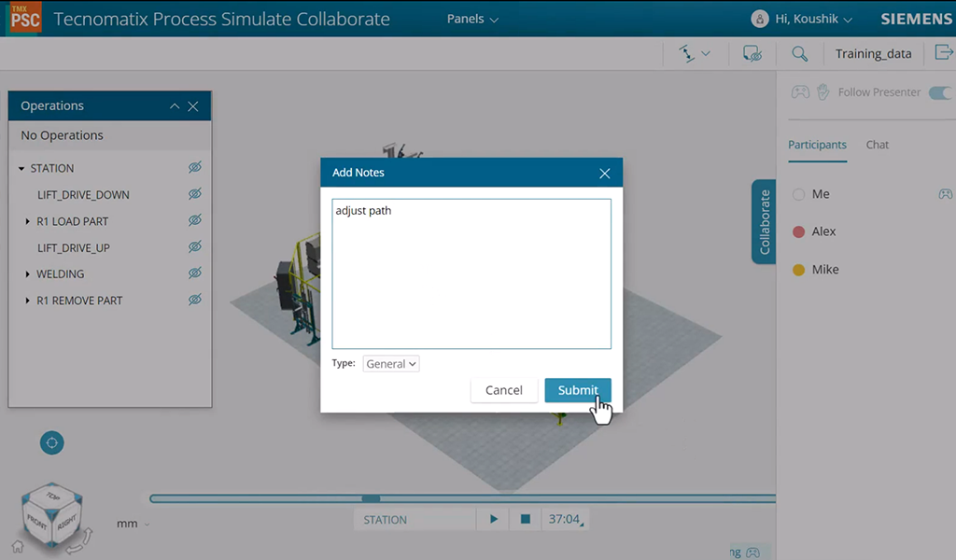956x560 pixels.
Task: Click the view orientation icon above the view cube
Action: tap(51, 442)
